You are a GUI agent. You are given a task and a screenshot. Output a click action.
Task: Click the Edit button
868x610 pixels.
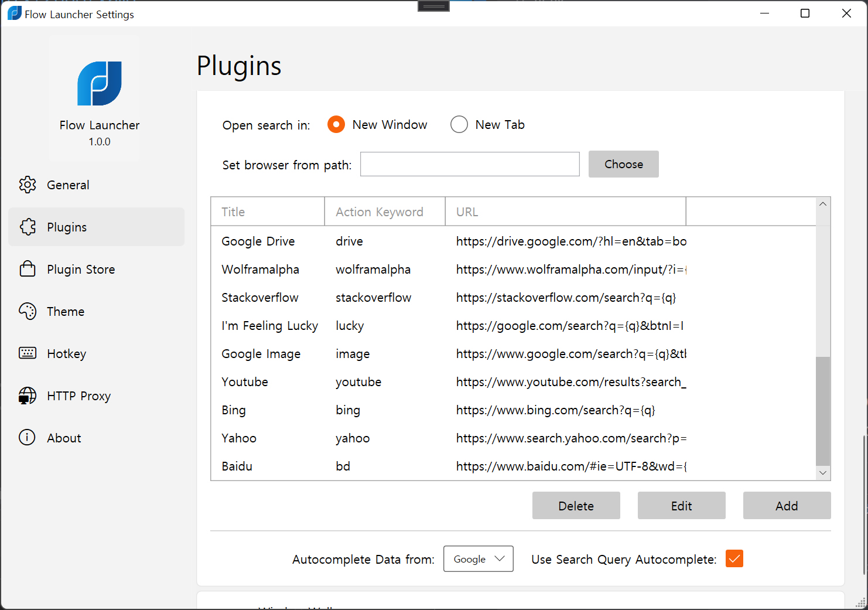click(682, 506)
